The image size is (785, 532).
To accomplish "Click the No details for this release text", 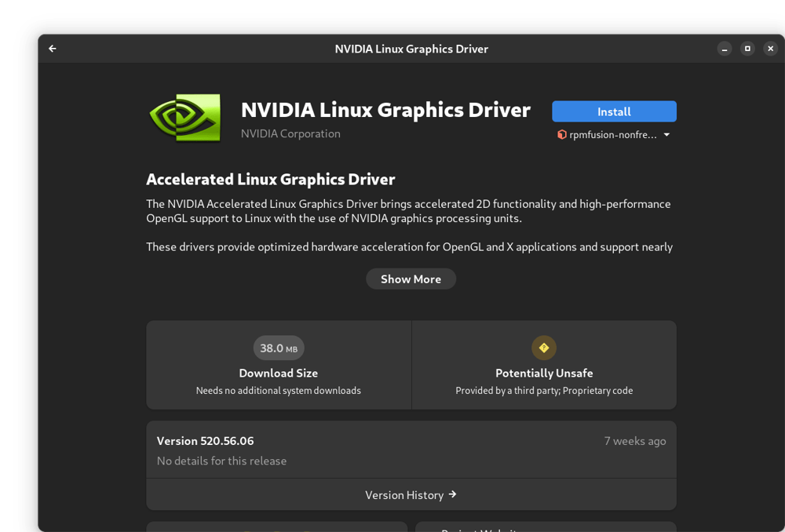I will point(223,461).
